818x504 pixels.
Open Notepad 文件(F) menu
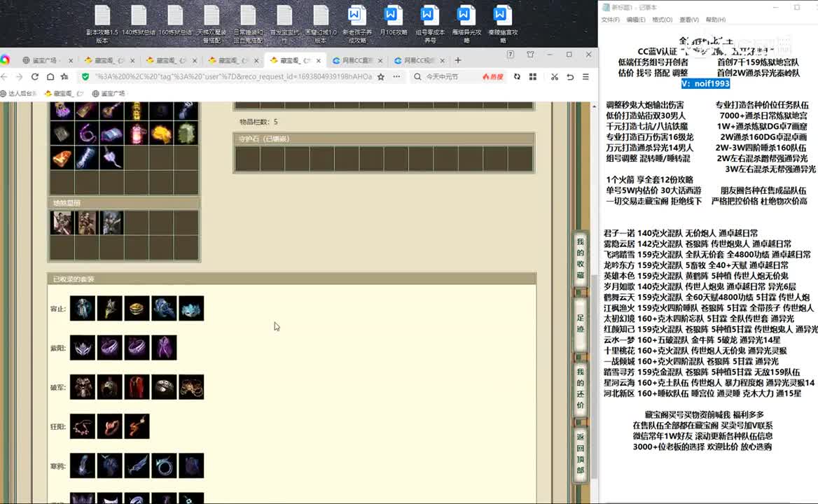611,20
